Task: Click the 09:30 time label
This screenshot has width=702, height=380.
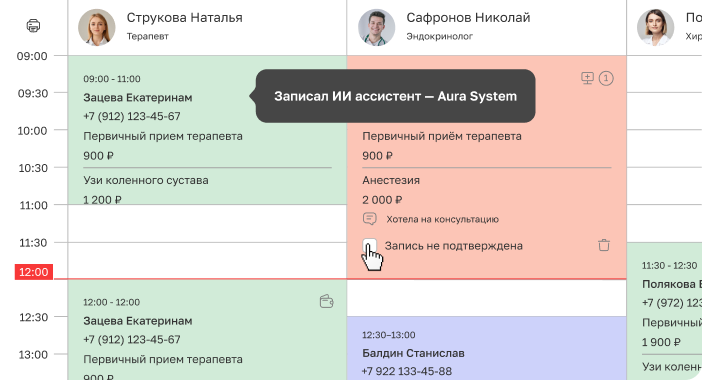Action: 33,94
